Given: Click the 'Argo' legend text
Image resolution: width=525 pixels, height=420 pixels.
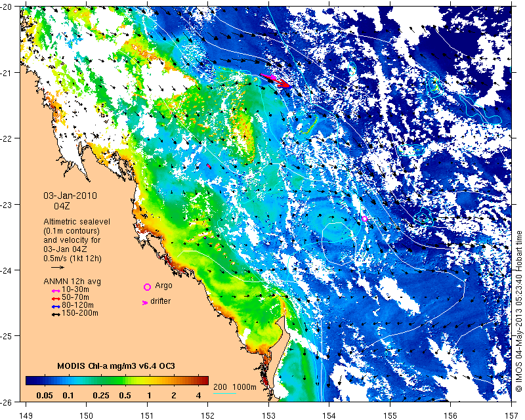Looking at the screenshot, I should 163,286.
